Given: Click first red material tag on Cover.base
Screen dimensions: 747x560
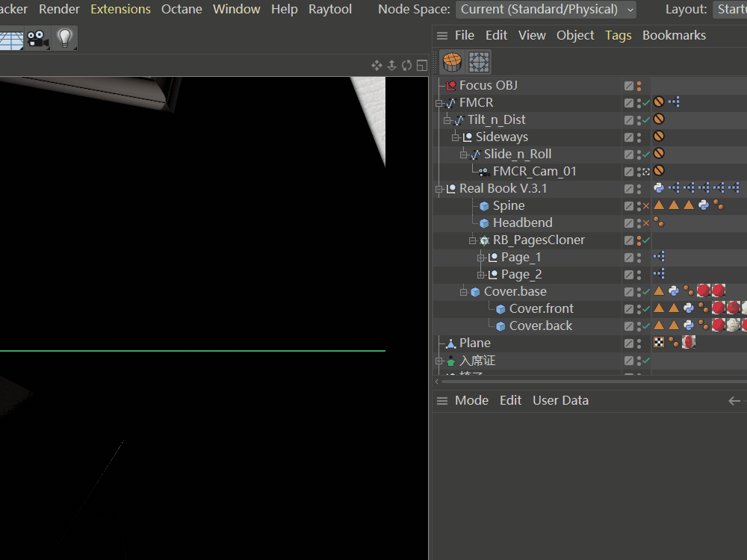Looking at the screenshot, I should pos(704,291).
